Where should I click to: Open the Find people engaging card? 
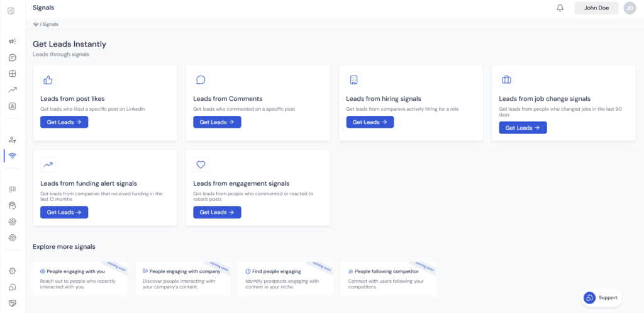[286, 279]
